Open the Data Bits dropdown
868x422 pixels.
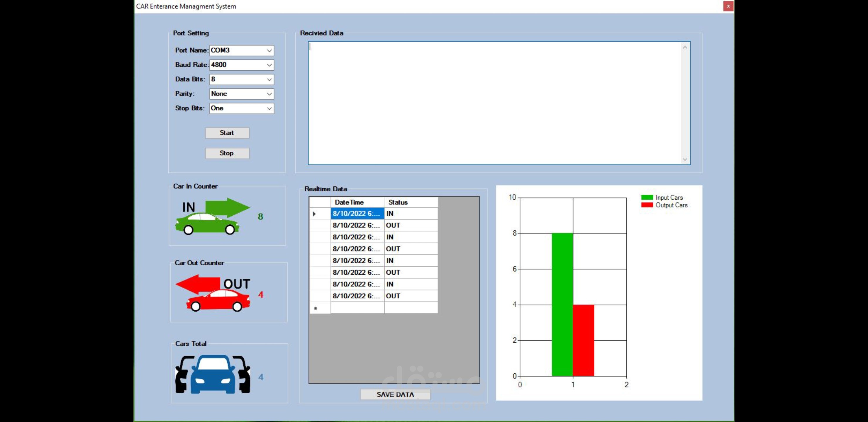pyautogui.click(x=242, y=79)
